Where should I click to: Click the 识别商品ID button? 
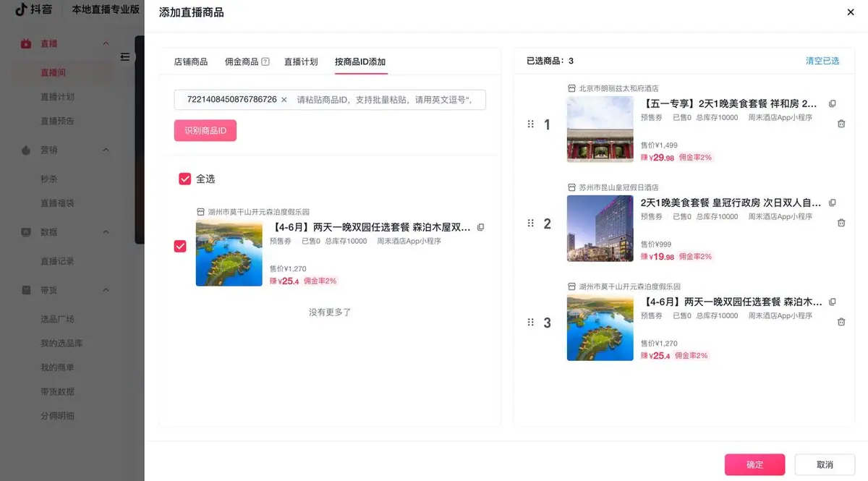(x=205, y=131)
